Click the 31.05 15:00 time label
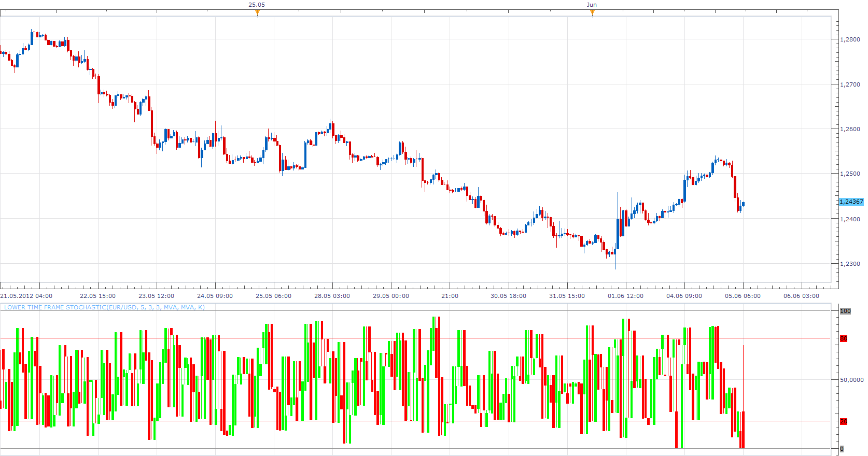The height and width of the screenshot is (456, 868). point(567,296)
